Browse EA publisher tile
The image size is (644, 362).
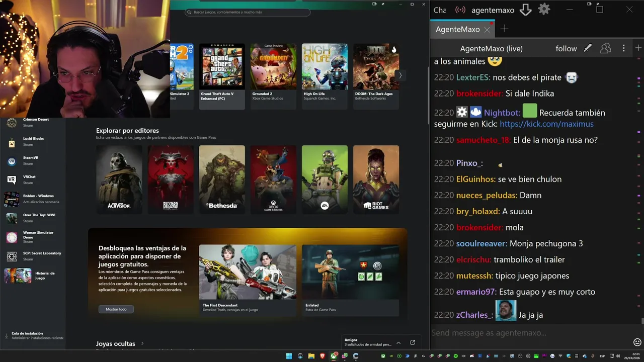pos(325,179)
